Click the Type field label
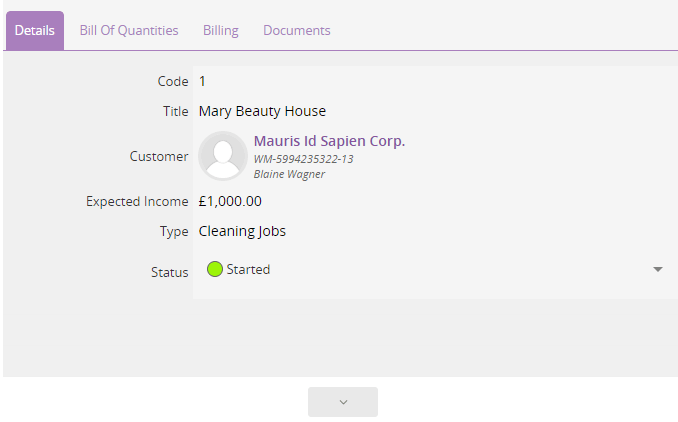The width and height of the screenshot is (678, 422). pos(174,231)
